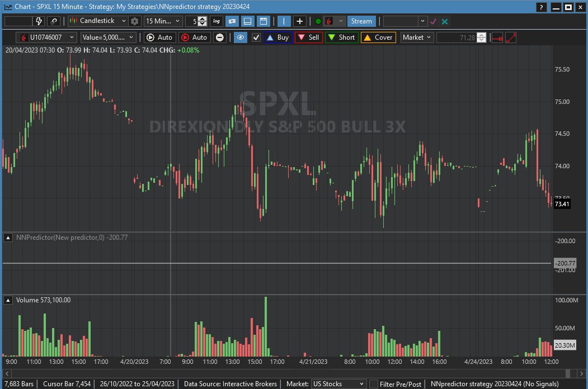
Task: Click the 71.28 price field
Action: click(457, 37)
